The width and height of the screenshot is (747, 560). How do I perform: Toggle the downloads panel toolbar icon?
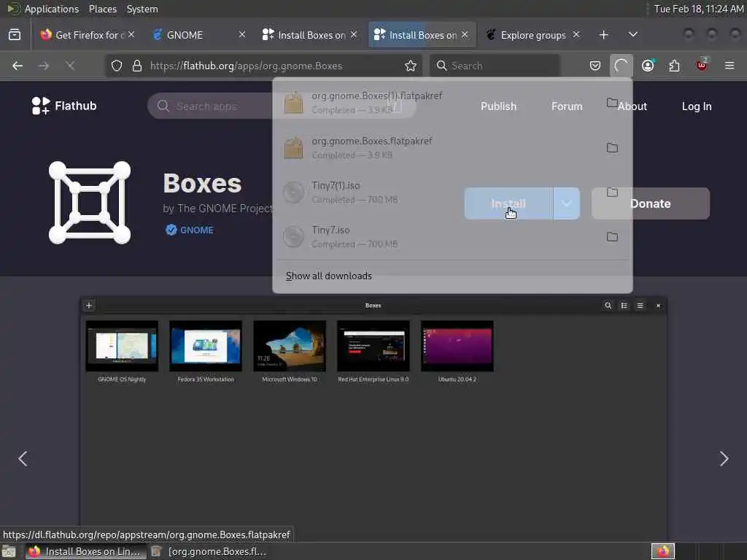click(622, 66)
